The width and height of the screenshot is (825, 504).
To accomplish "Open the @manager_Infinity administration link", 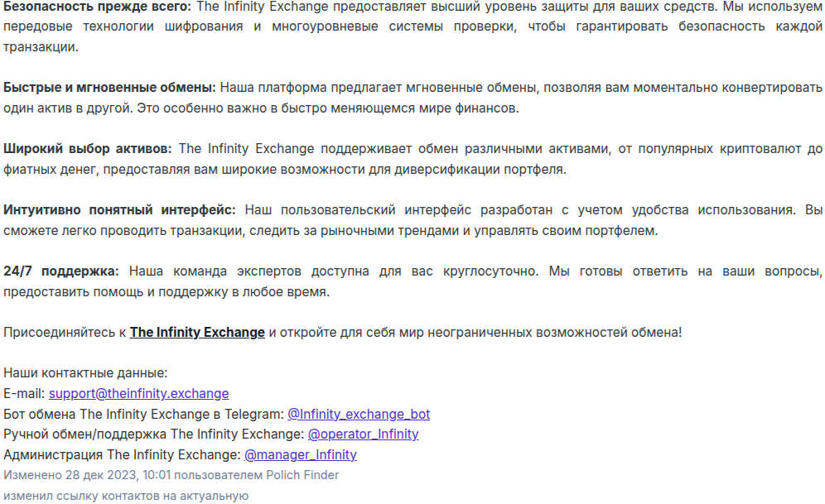I will 301,454.
